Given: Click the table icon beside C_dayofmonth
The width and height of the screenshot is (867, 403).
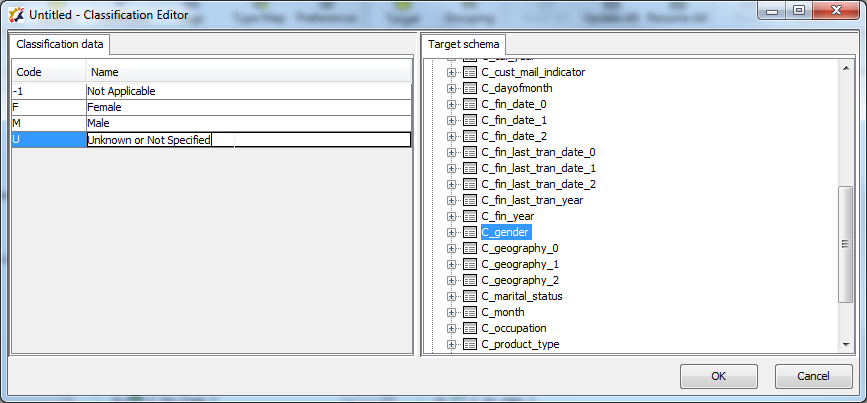Looking at the screenshot, I should (x=470, y=88).
